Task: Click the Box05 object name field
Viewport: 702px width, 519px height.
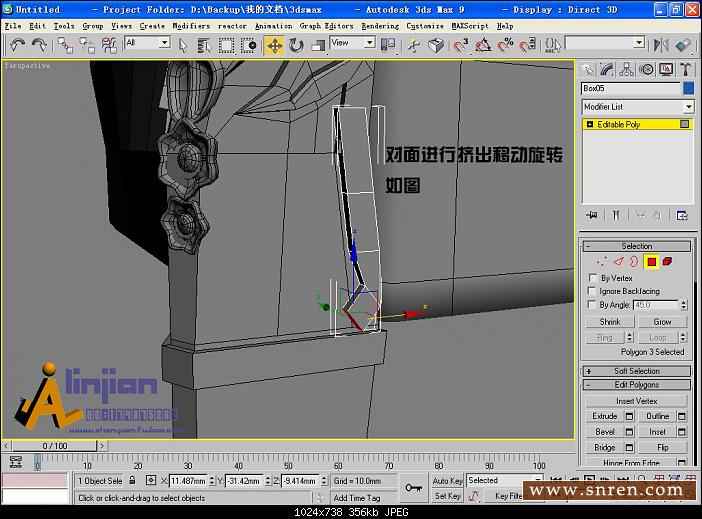Action: pyautogui.click(x=630, y=88)
